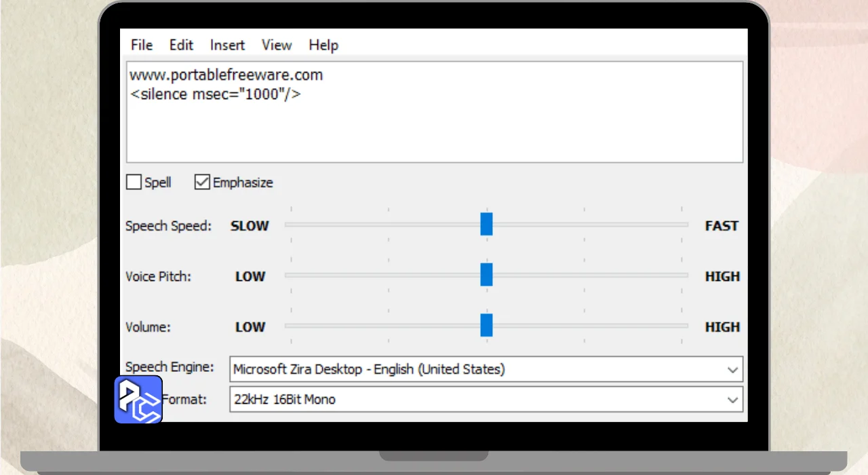Viewport: 868px width, 475px height.
Task: Click the silence msec="1000" tag line
Action: [x=215, y=94]
